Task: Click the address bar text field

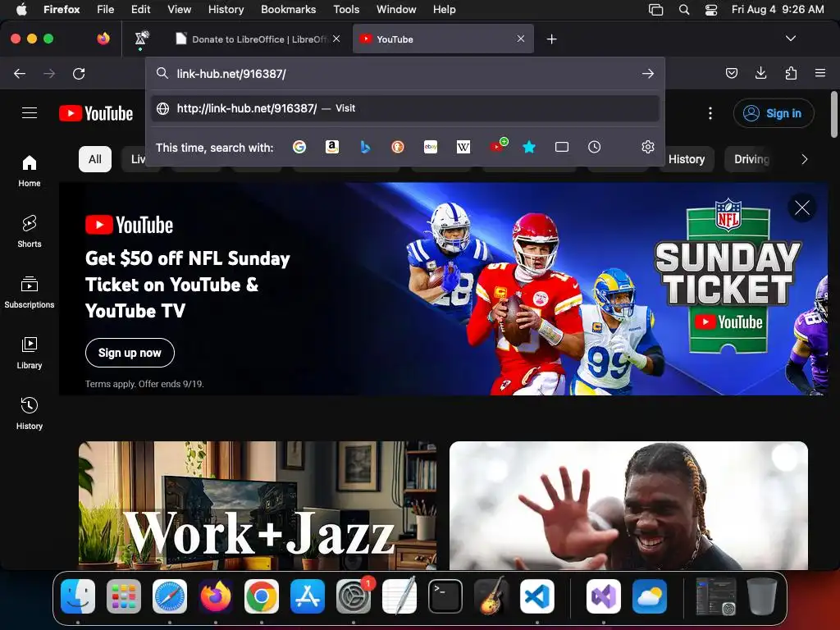Action: [x=404, y=73]
